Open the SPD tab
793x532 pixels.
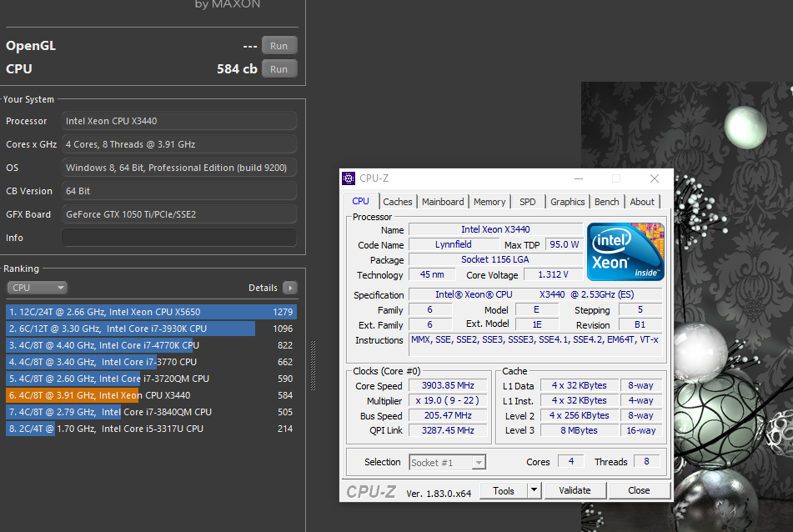[x=528, y=202]
